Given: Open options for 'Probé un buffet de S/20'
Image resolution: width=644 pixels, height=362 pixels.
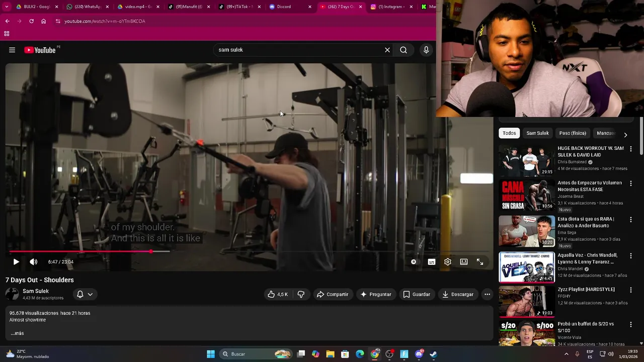Looking at the screenshot, I should [x=631, y=325].
